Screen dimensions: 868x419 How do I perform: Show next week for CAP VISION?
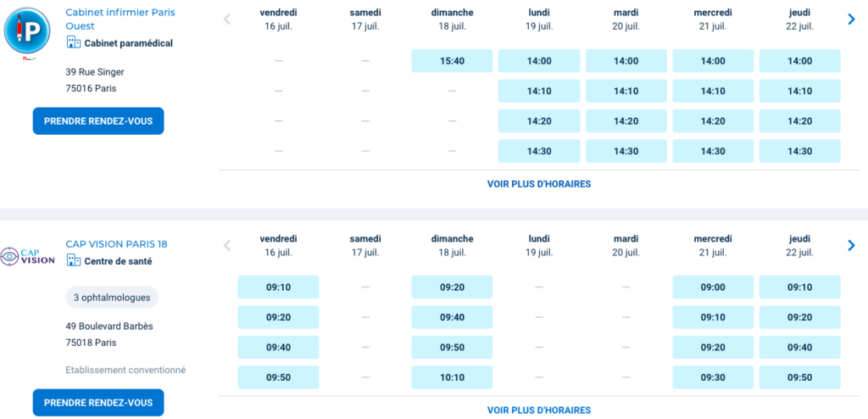pyautogui.click(x=851, y=246)
